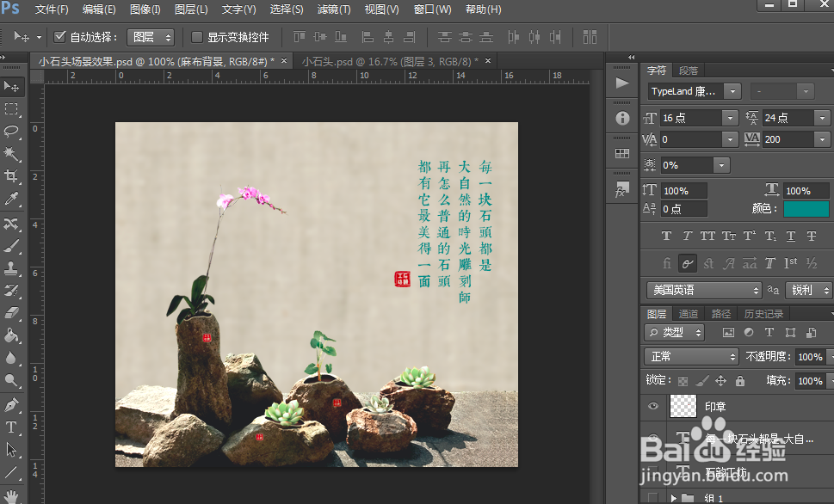Filter layers by pixel image icon
The width and height of the screenshot is (834, 504).
(728, 333)
